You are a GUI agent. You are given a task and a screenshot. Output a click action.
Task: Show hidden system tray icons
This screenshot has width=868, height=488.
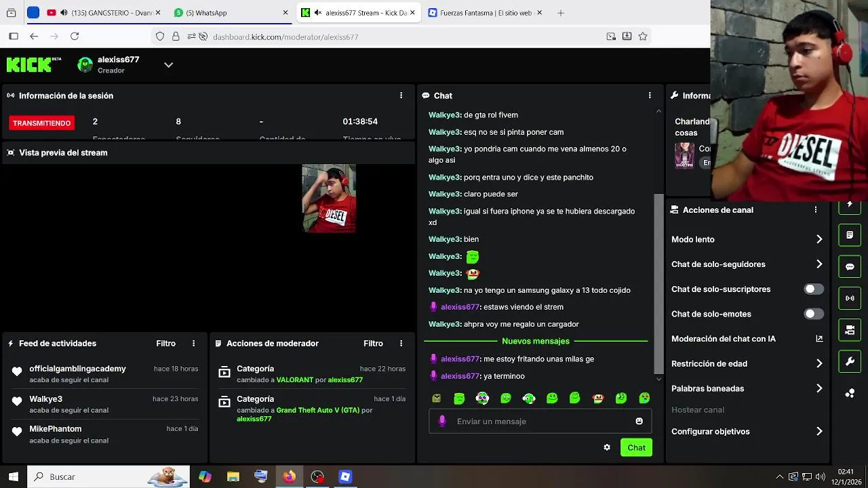tap(779, 476)
